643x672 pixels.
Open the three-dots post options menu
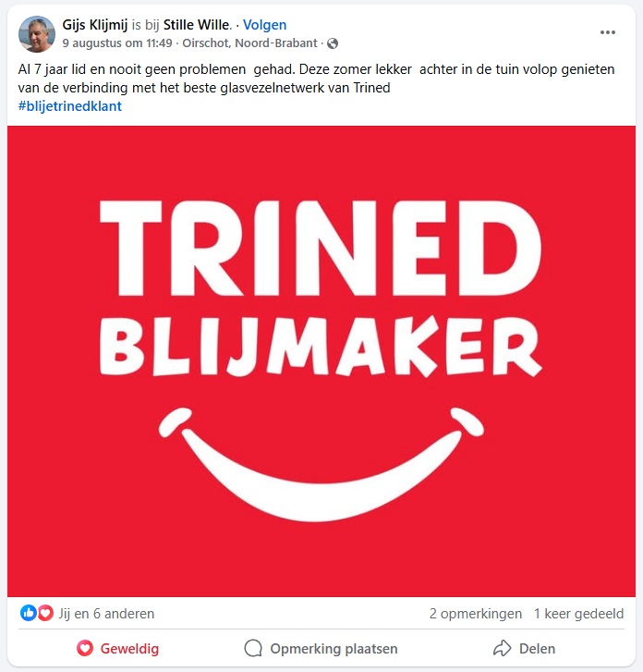point(608,32)
